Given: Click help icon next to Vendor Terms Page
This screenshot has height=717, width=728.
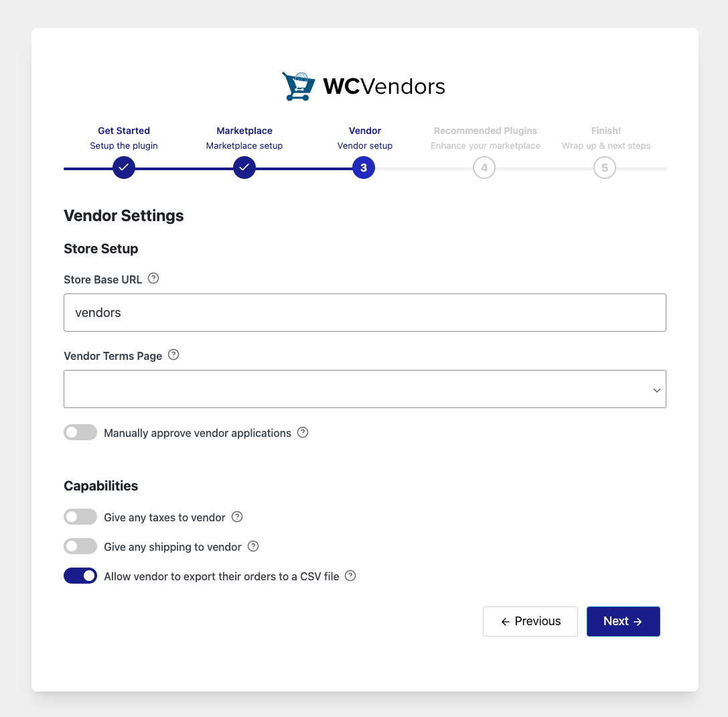Looking at the screenshot, I should tap(173, 354).
